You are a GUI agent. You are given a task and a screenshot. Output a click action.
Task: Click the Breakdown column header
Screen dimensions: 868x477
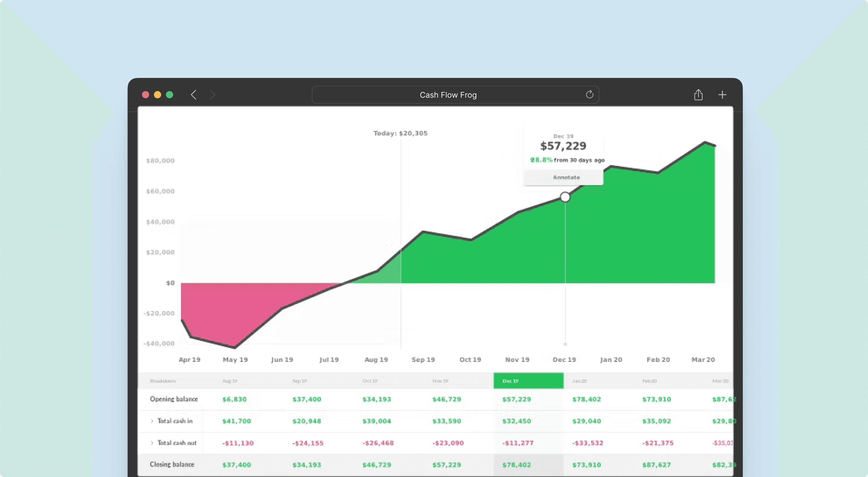tap(163, 381)
